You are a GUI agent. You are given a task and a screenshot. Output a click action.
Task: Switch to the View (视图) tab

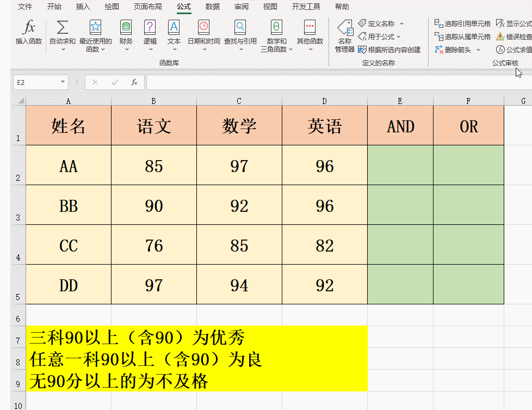coord(270,7)
